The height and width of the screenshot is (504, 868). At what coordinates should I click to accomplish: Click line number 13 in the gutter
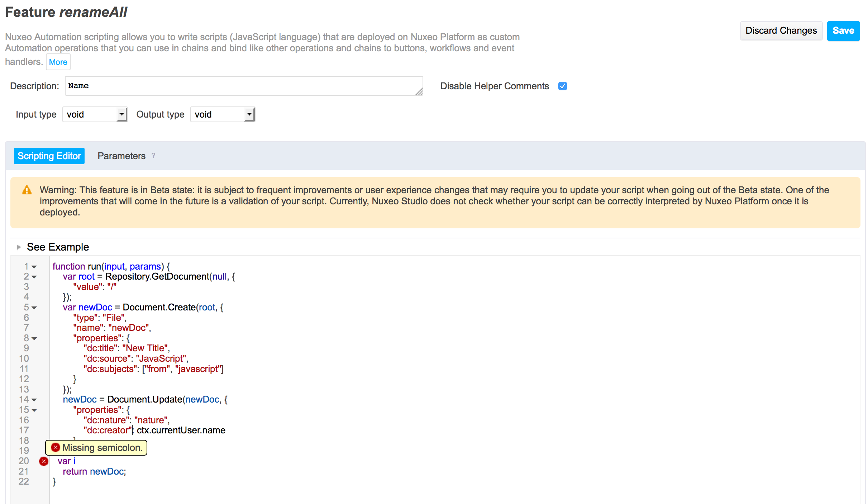[24, 389]
